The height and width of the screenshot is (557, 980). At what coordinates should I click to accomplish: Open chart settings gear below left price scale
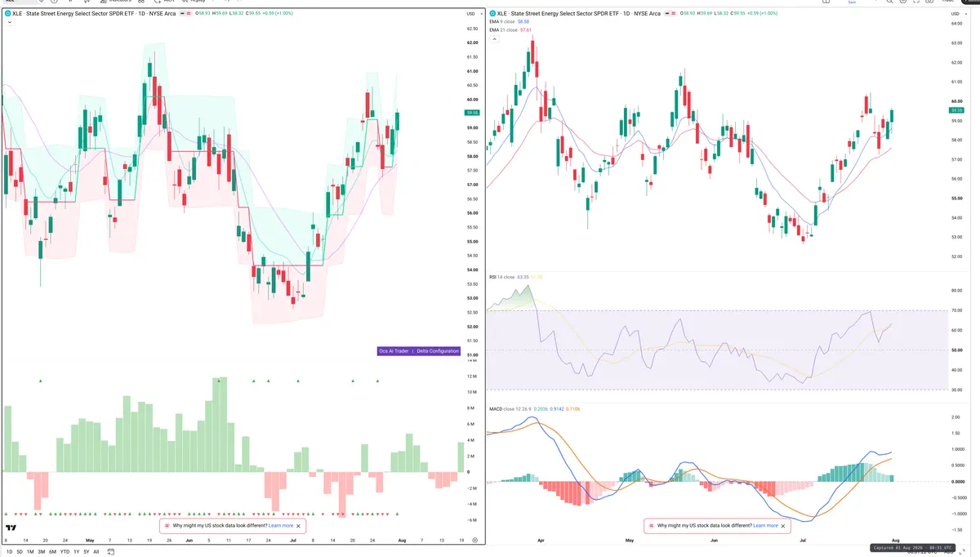474,540
